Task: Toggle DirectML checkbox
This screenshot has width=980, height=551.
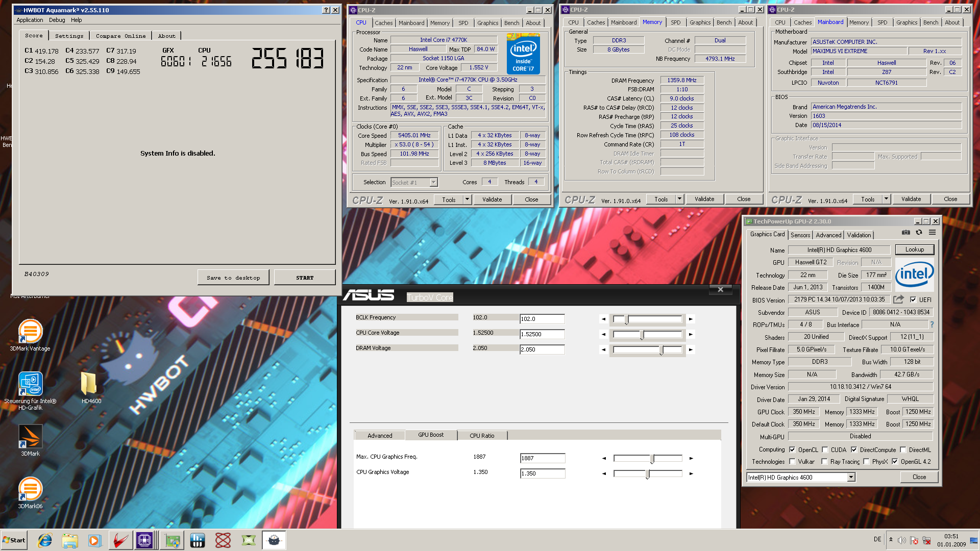Action: pyautogui.click(x=903, y=449)
